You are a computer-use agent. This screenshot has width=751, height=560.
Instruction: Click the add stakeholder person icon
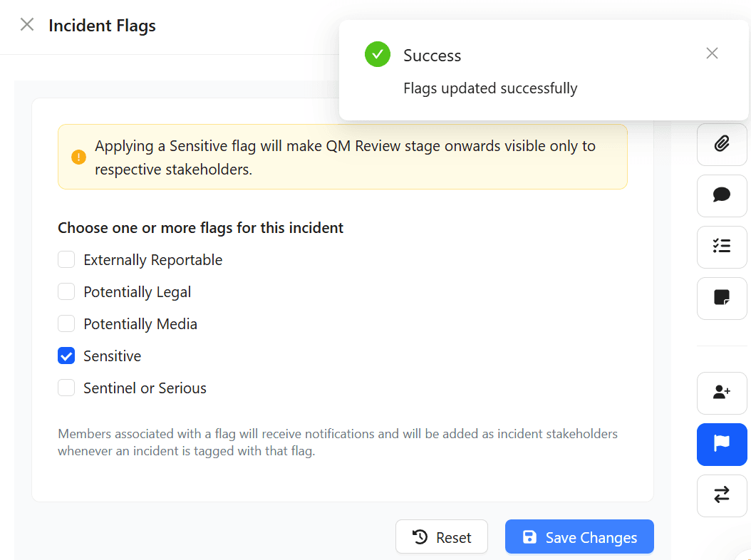[722, 393]
